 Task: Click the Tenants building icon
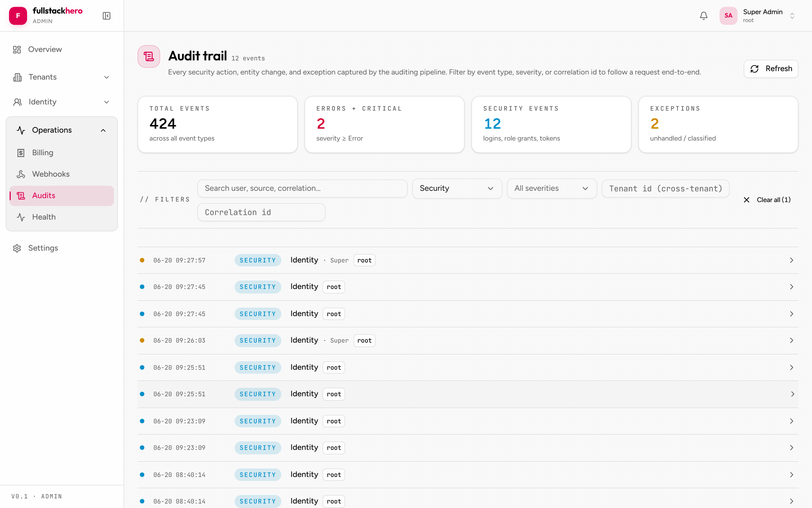click(17, 77)
